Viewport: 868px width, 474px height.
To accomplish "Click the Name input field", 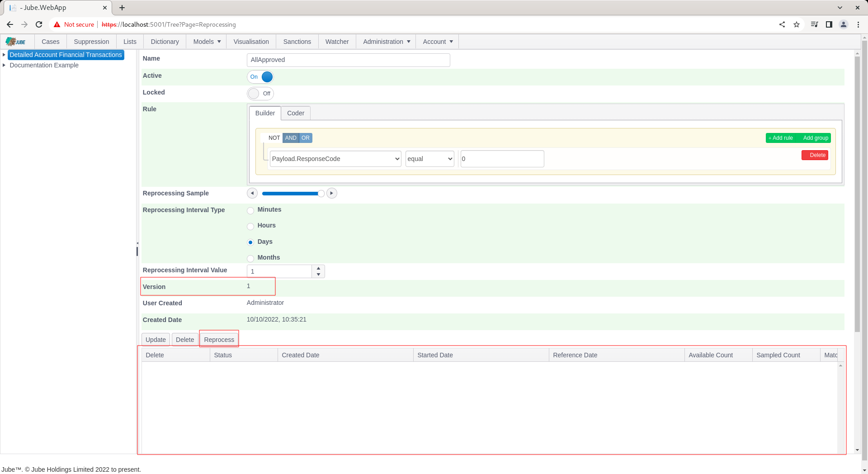I will 348,60.
